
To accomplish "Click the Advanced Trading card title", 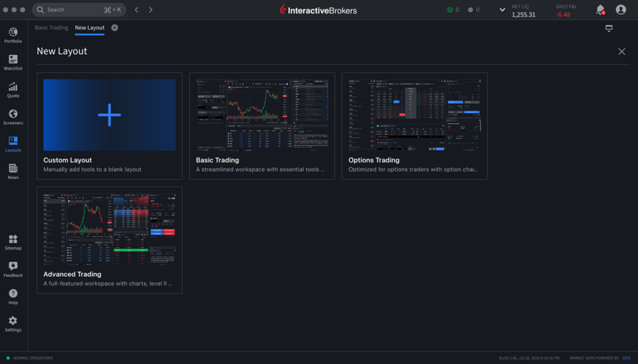I will click(72, 274).
